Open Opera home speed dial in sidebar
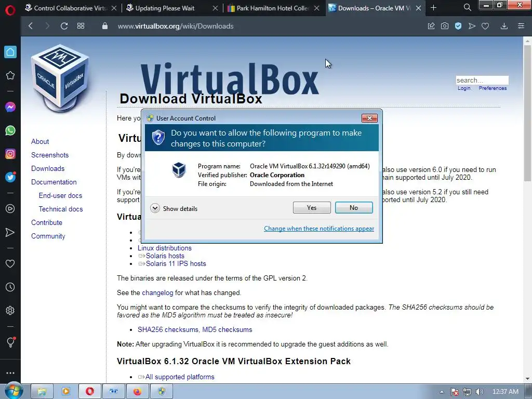The image size is (532, 399). click(10, 52)
